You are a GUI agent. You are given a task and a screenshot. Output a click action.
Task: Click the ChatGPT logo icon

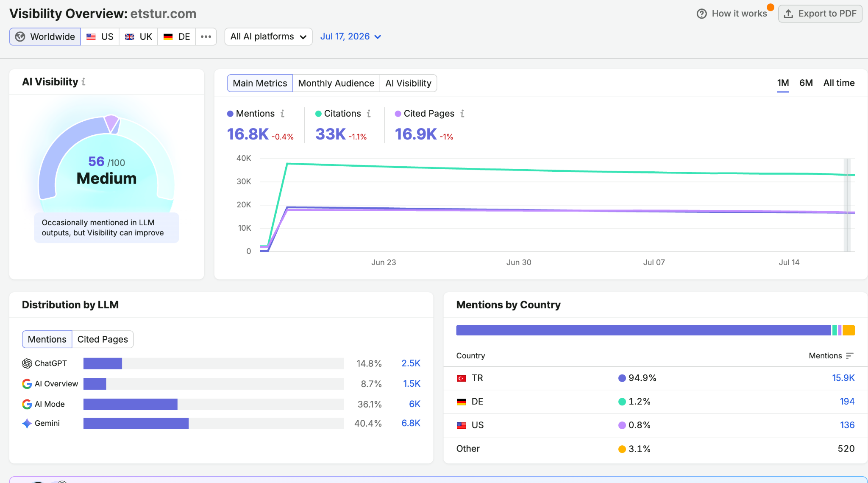[x=27, y=363]
